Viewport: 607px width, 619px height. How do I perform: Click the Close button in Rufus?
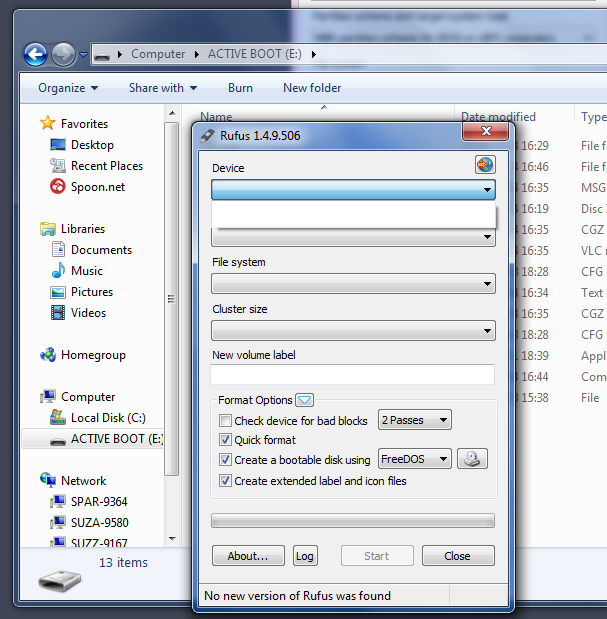(x=458, y=556)
